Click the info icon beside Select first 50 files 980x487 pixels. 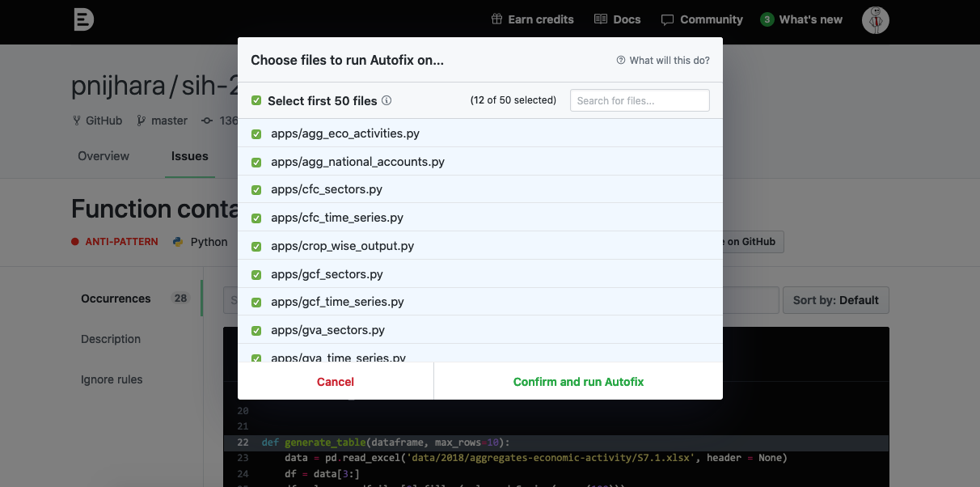point(387,101)
